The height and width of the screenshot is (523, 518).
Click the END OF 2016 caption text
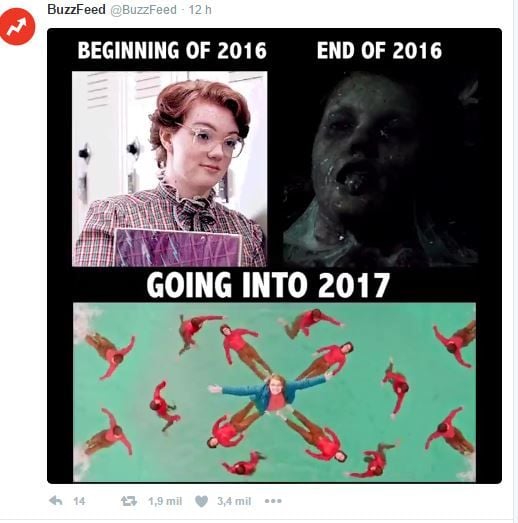coord(379,50)
